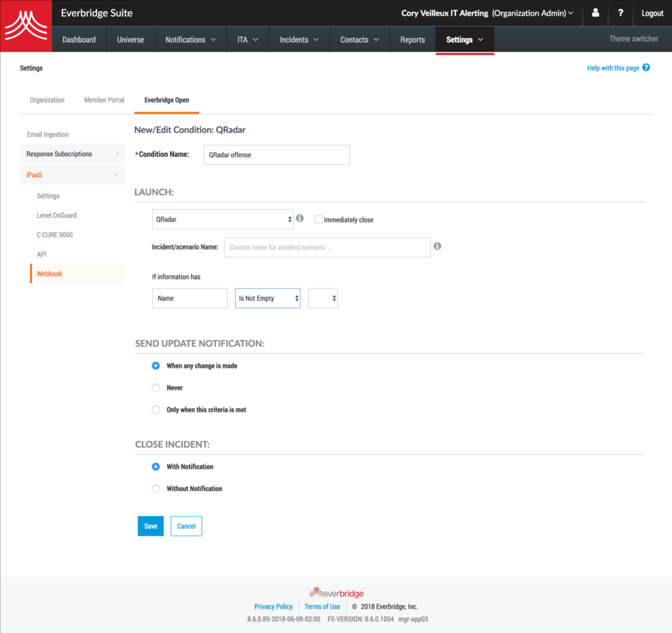Click the Cancel button
672x633 pixels.
pyautogui.click(x=186, y=526)
